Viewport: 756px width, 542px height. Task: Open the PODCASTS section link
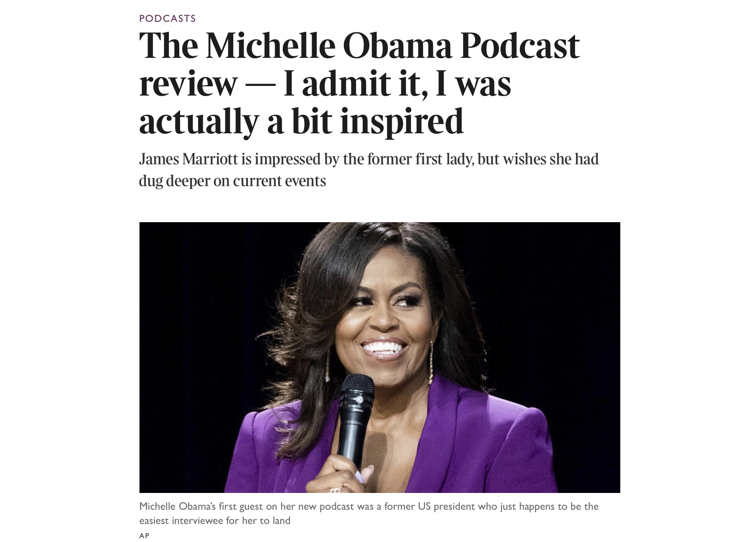(167, 18)
